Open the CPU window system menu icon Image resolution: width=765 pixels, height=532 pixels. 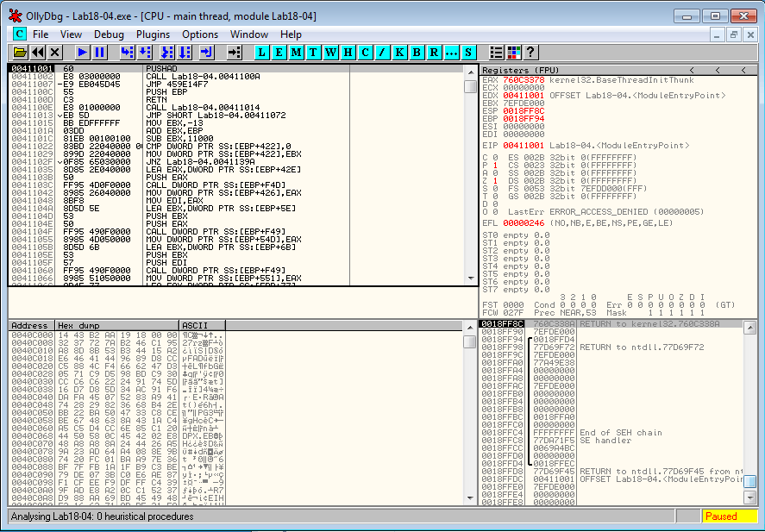pos(19,34)
